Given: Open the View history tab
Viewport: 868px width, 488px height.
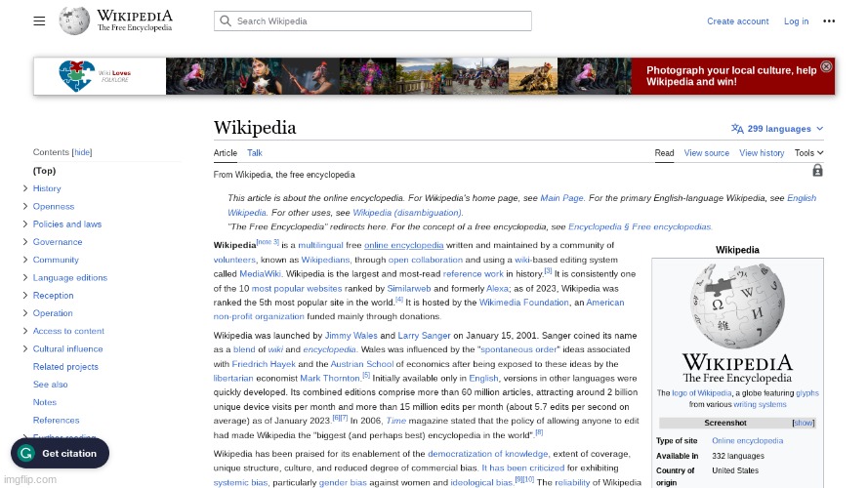Looking at the screenshot, I should pos(761,153).
